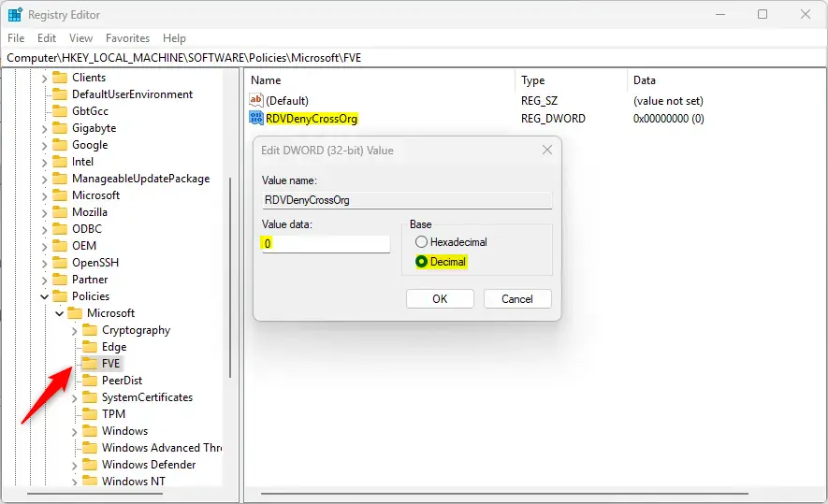
Task: Click the 0x00000000 (0) data cell
Action: (669, 118)
